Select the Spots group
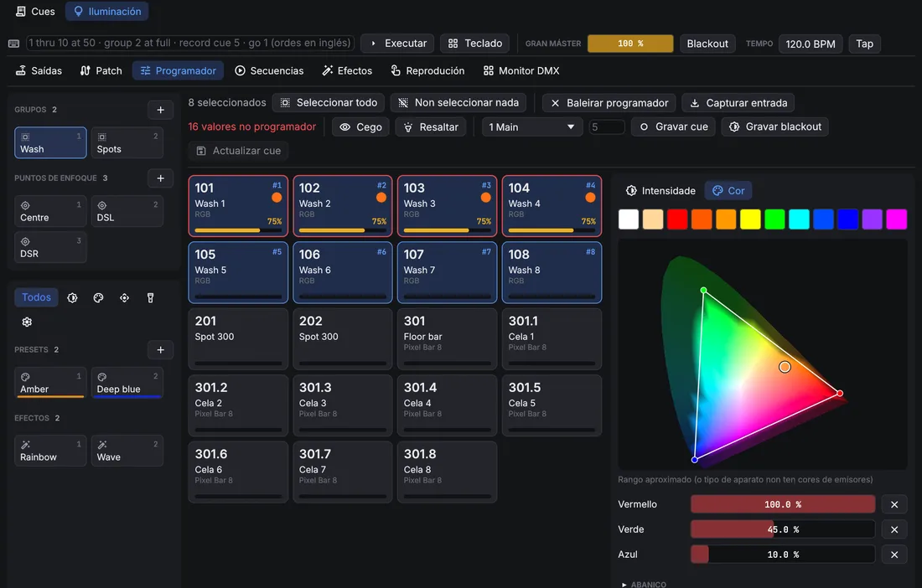Image resolution: width=922 pixels, height=588 pixels. (x=127, y=142)
